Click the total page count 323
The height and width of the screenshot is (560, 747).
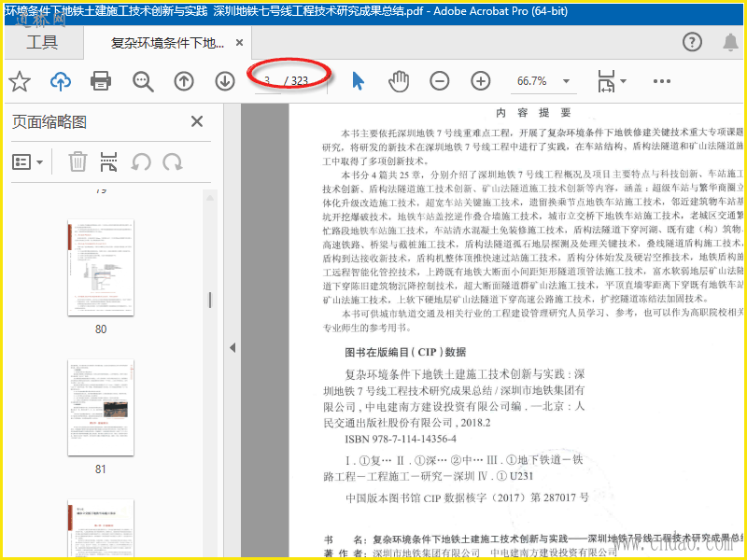tap(299, 81)
